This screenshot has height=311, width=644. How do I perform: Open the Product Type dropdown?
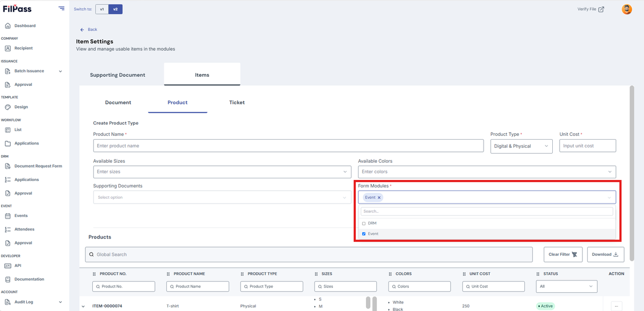click(521, 146)
